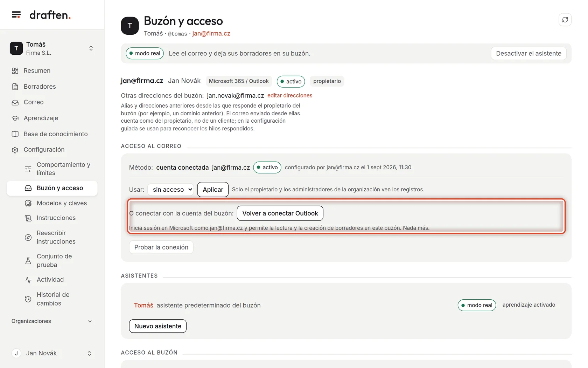
Task: Expand the Tomáš Firma S.L. assistant switcher
Action: [52, 48]
